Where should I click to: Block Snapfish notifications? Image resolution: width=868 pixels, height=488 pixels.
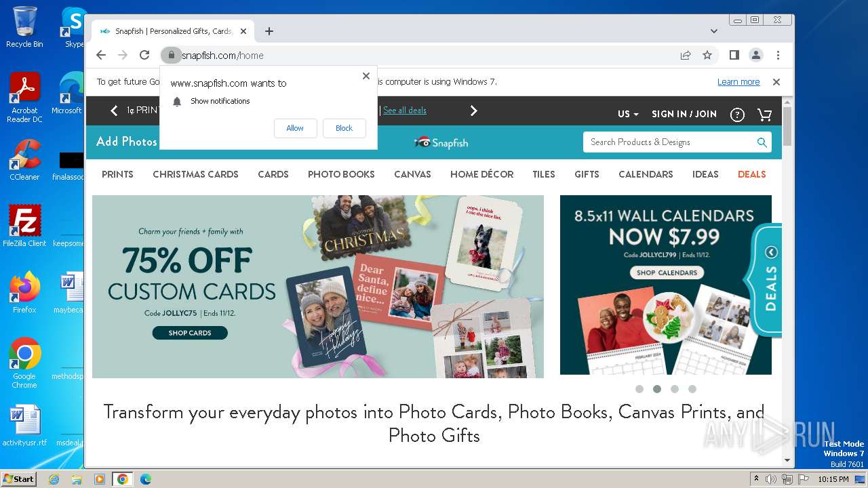click(x=344, y=128)
